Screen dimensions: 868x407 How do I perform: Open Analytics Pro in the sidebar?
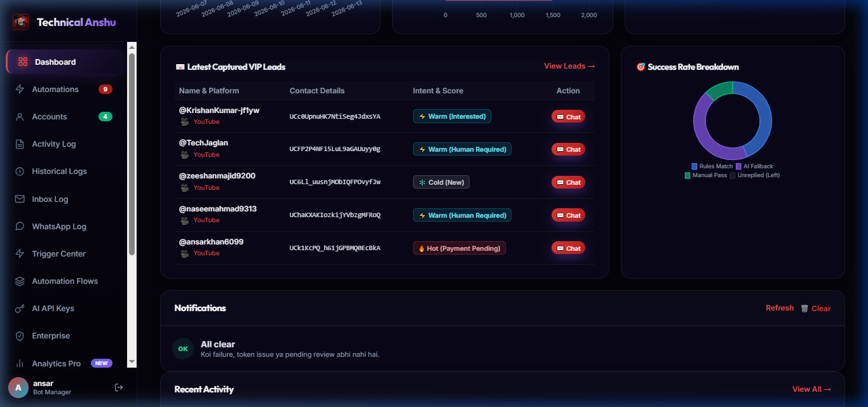click(64, 364)
